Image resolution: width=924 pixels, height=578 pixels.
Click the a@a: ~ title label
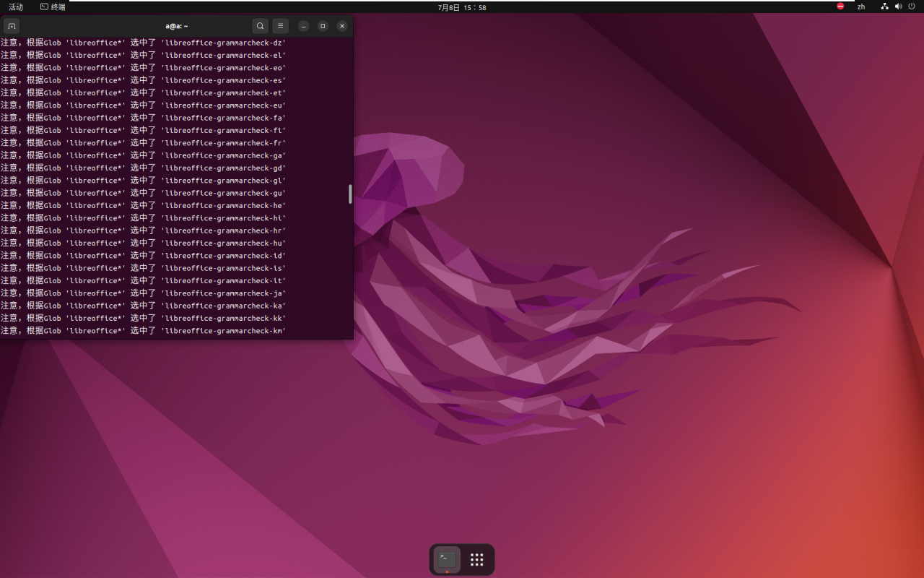[x=175, y=26]
